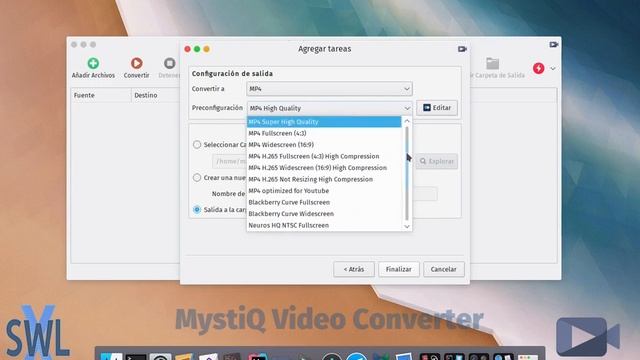This screenshot has height=360, width=640.
Task: Close the Agregar tareas dialog with red button
Action: pyautogui.click(x=187, y=49)
